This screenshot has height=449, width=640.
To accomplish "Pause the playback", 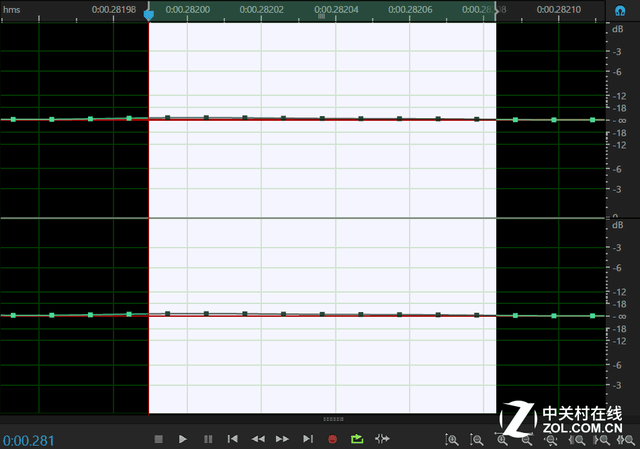I will click(x=208, y=439).
